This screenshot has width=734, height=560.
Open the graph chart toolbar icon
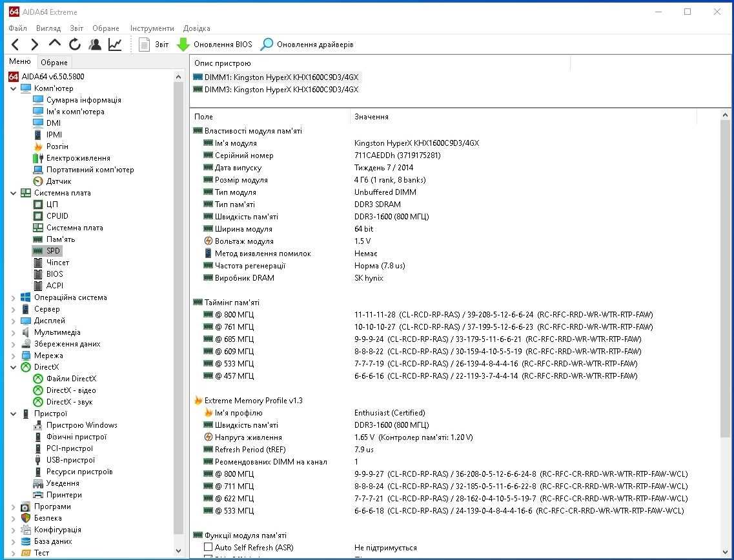point(115,45)
